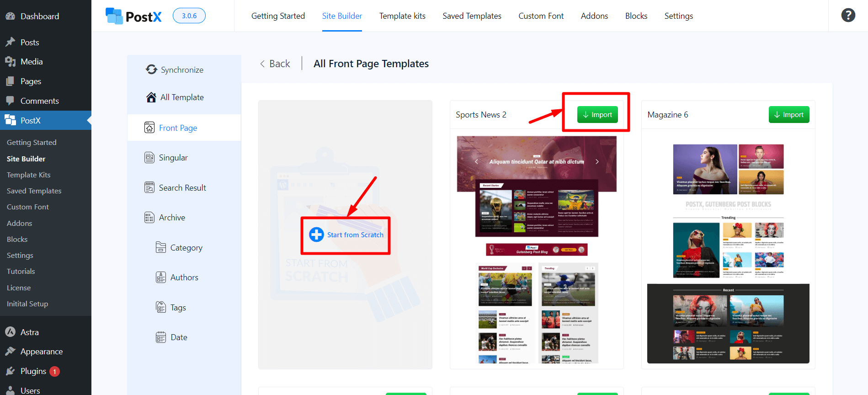Open Getting Started in PostX submenu
Viewport: 868px width, 395px height.
pyautogui.click(x=32, y=142)
